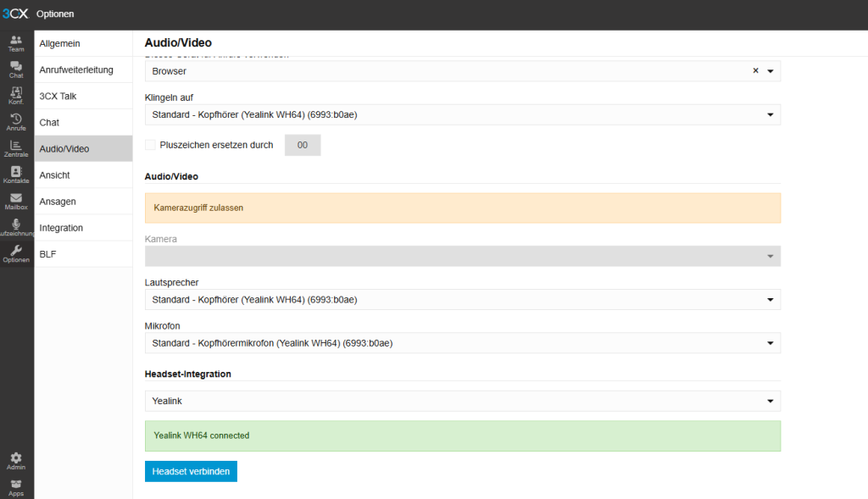Expand the Mikrofon device dropdown
Viewport: 868px width, 499px height.
462,343
